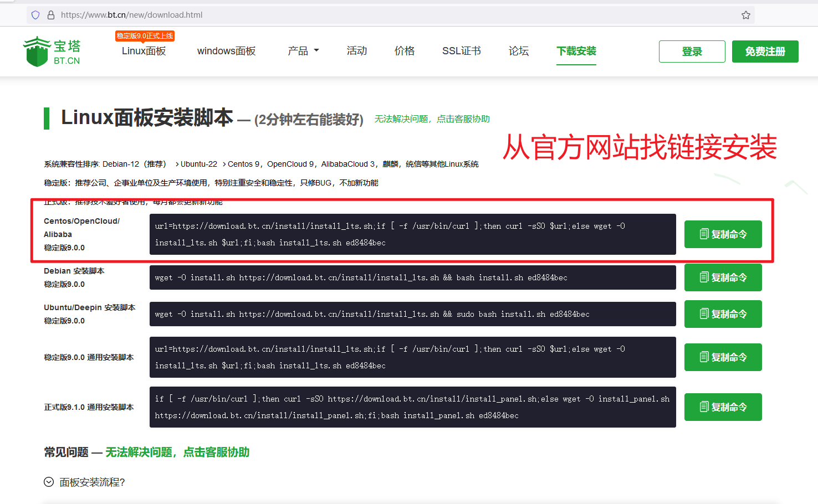This screenshot has width=818, height=504.
Task: Copy the 正式版9.1.0 通用安装脚本 command
Action: pos(723,407)
